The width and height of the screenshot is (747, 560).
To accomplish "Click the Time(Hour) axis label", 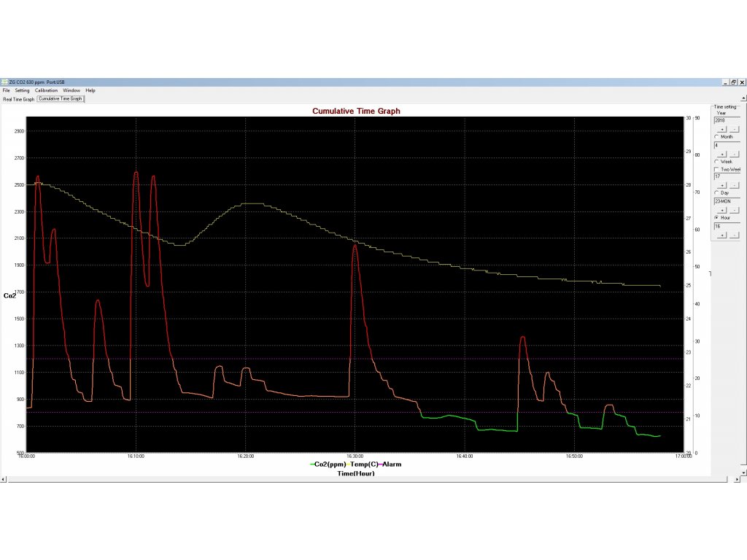I will pos(356,473).
